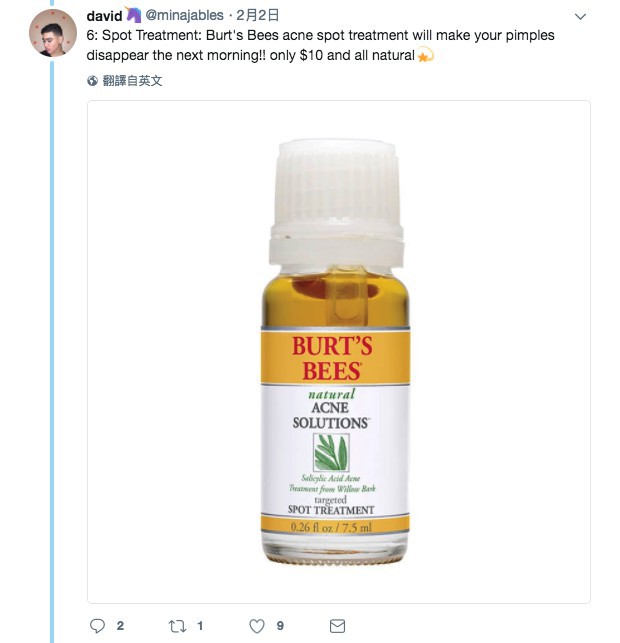
Task: Open the display name "david" profile link
Action: click(105, 16)
